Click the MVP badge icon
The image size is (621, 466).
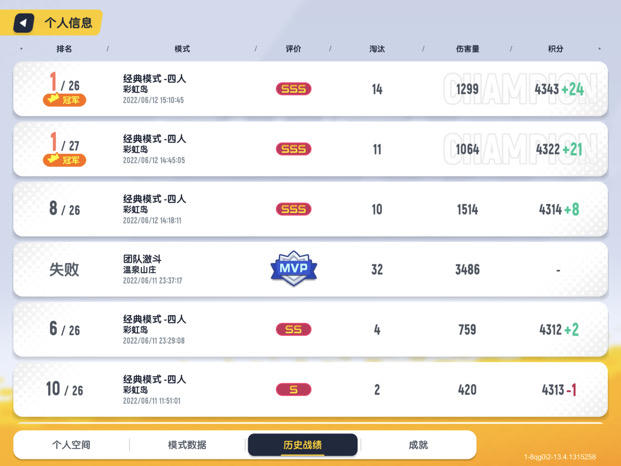tap(293, 268)
